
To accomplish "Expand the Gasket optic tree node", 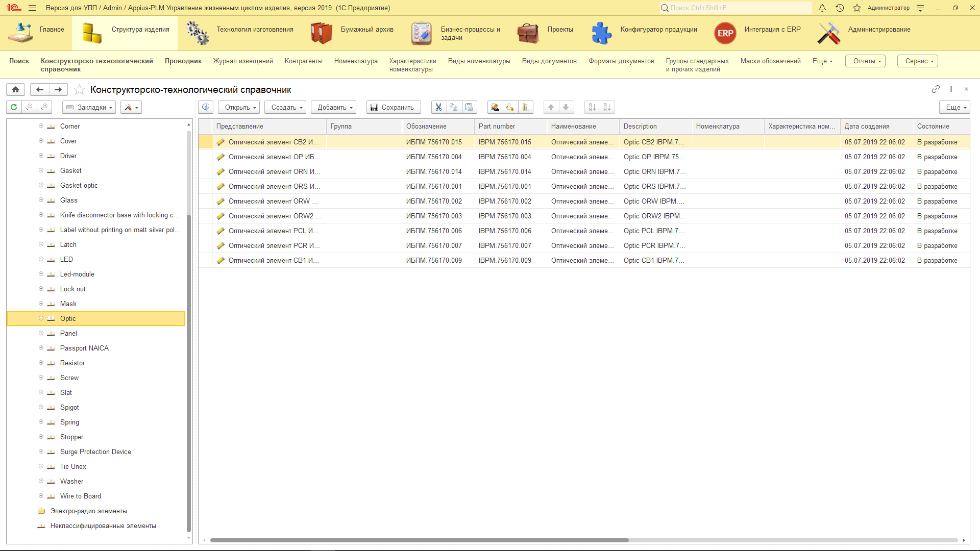I will pyautogui.click(x=41, y=185).
